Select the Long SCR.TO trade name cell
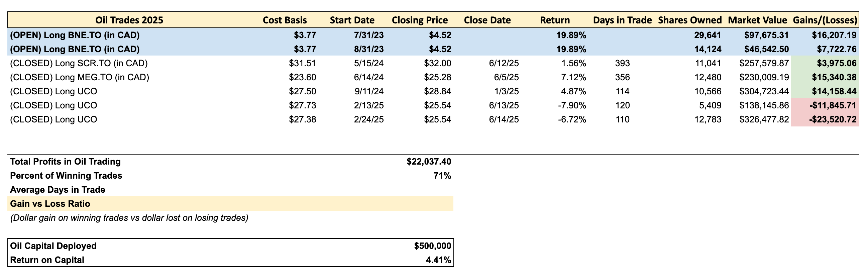 (x=79, y=63)
